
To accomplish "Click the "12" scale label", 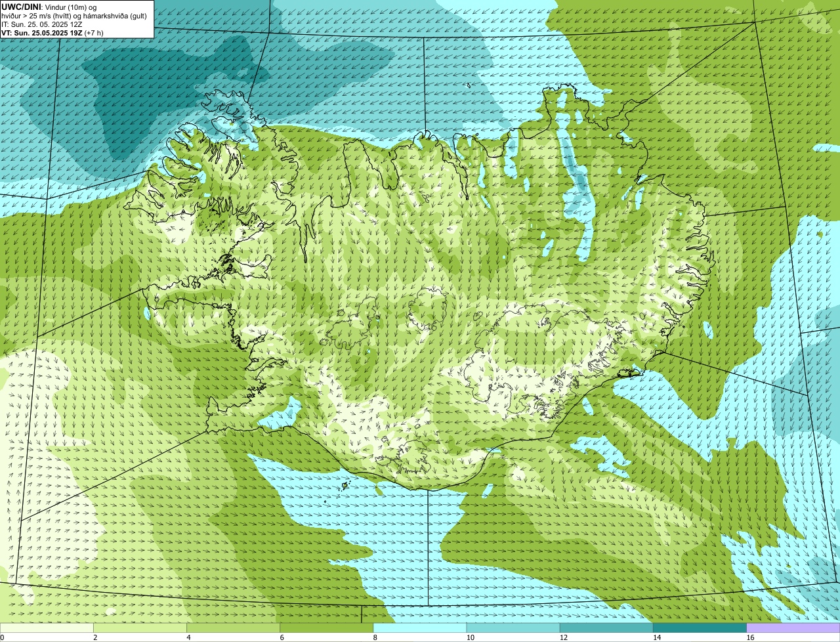I will coord(563,637).
